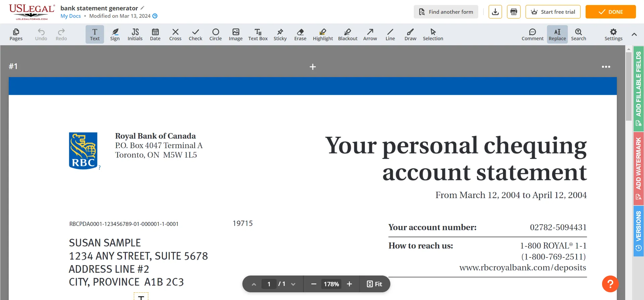The image size is (644, 300).
Task: Open Add Fillable Fields side tab
Action: pyautogui.click(x=638, y=89)
